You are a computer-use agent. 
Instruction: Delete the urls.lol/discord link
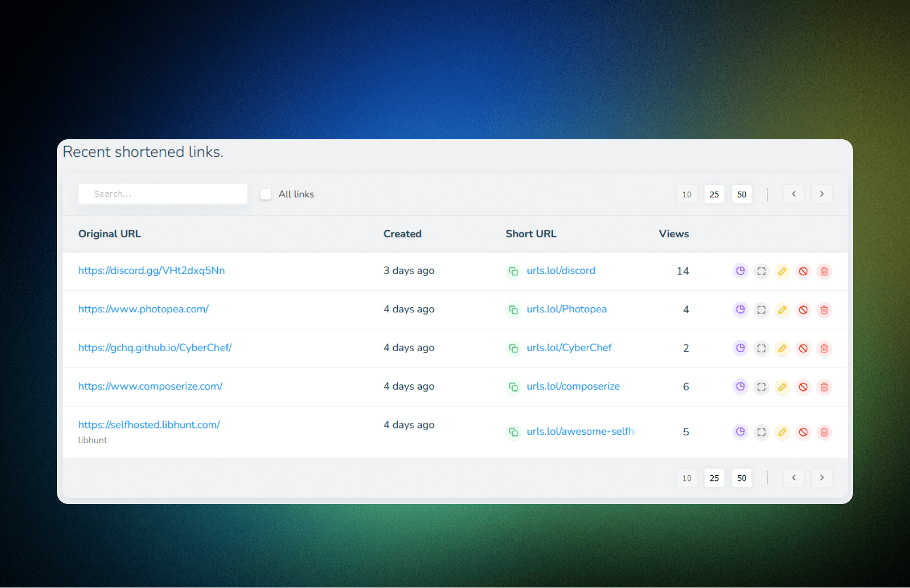pyautogui.click(x=824, y=271)
